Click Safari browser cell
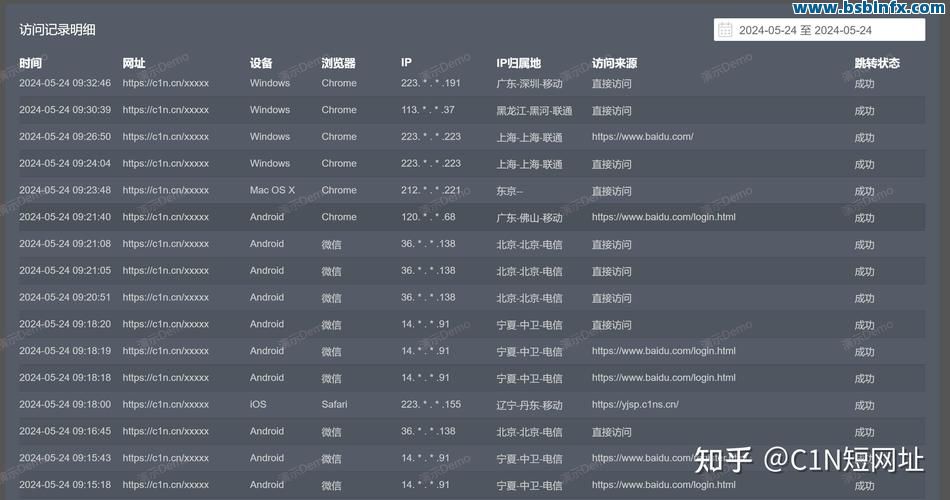Viewport: 950px width, 500px height. coord(334,404)
